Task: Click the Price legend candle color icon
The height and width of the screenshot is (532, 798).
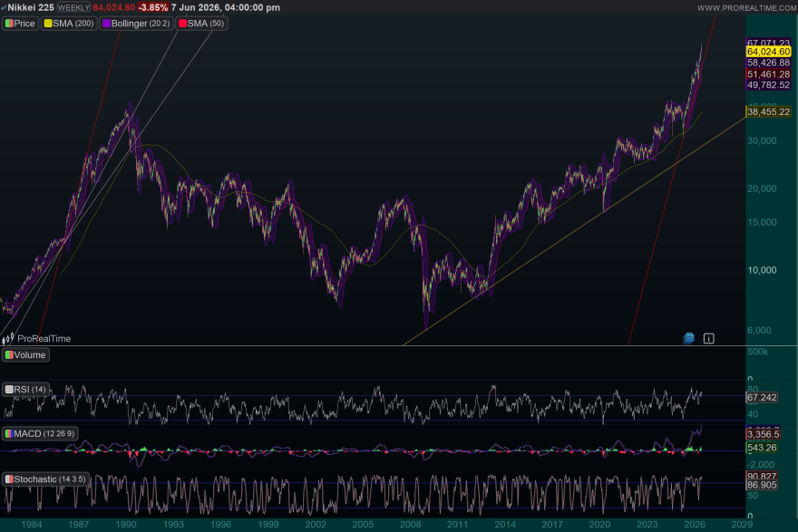Action: (x=9, y=24)
